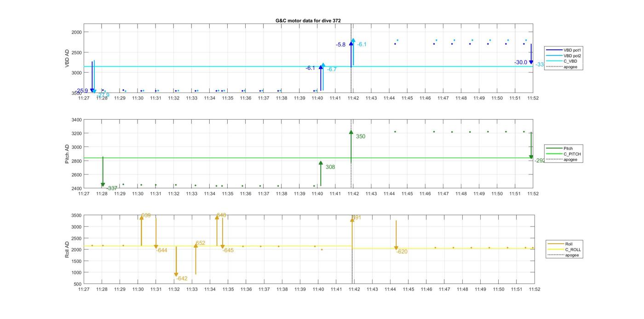Click the "11:48" tick under the Roll plot
This screenshot has height=319, width=644.
pyautogui.click(x=462, y=290)
